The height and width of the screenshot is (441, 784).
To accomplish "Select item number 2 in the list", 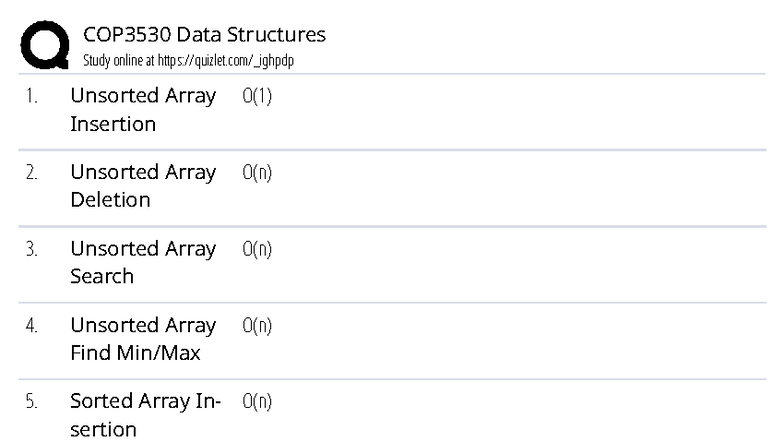I will point(31,173).
